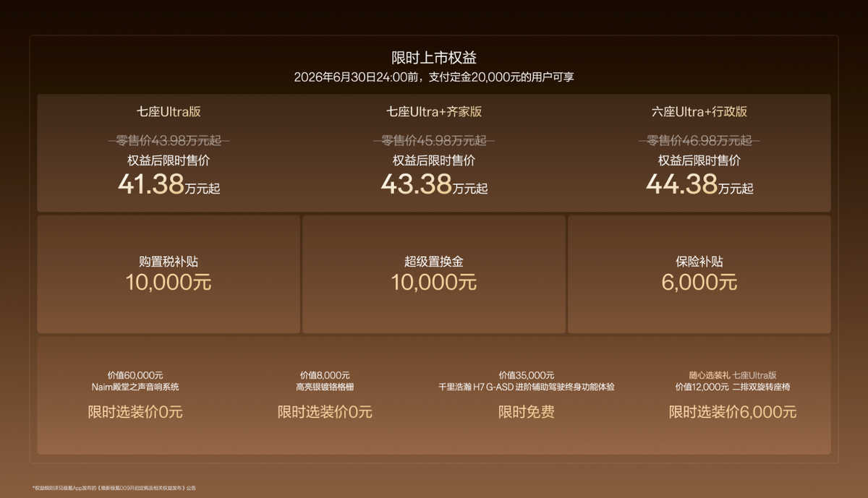Click the '41.38万元起' limited-time price

169,185
